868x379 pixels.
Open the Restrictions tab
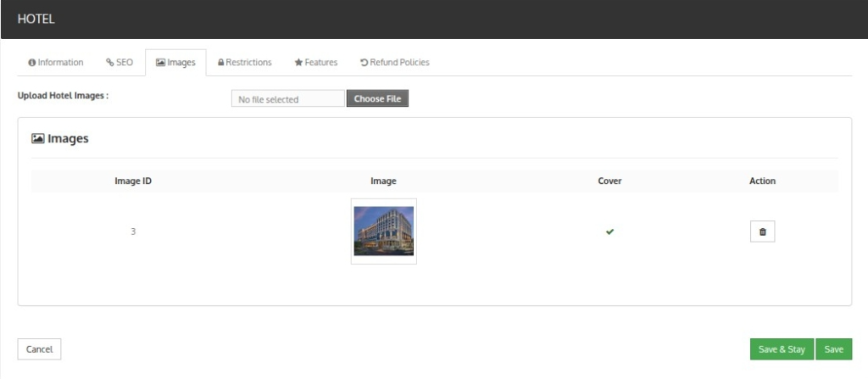click(245, 63)
